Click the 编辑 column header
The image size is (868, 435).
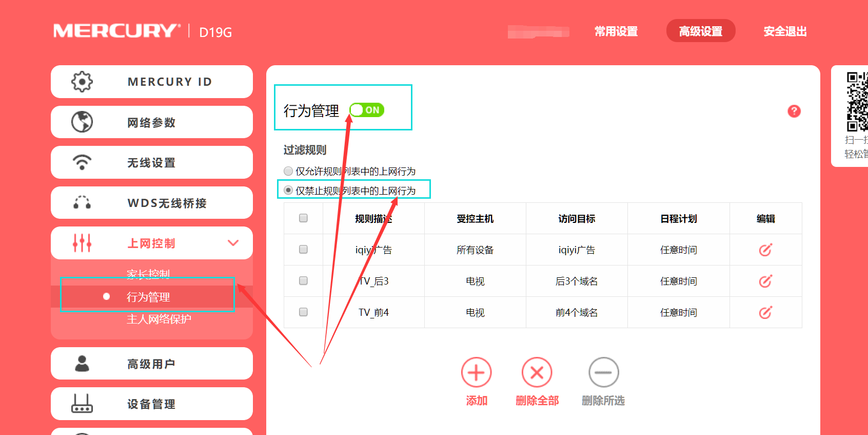(x=765, y=219)
